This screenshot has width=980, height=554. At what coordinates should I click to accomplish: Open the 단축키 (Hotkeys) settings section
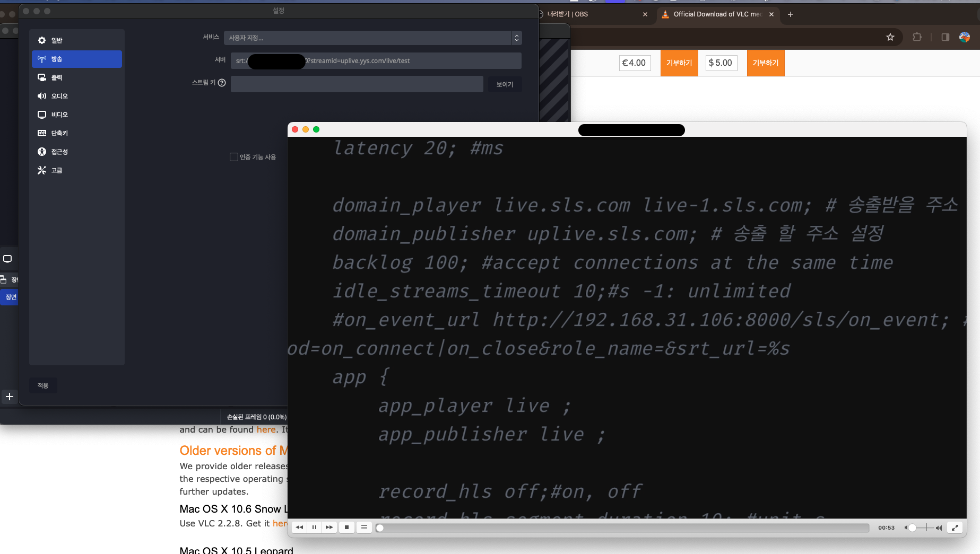[59, 133]
